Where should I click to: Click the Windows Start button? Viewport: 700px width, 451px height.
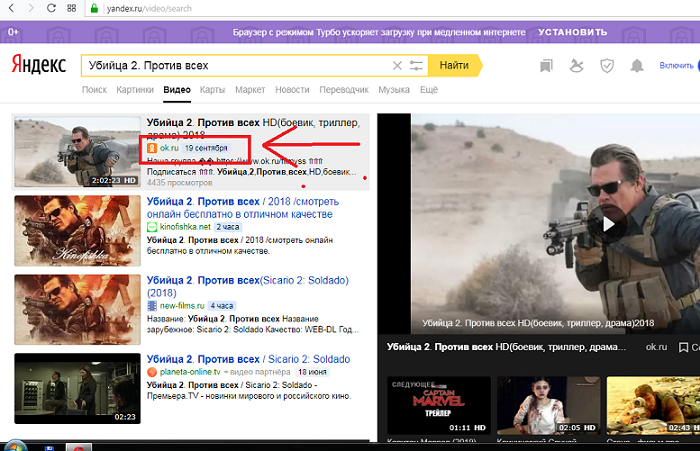point(16,447)
